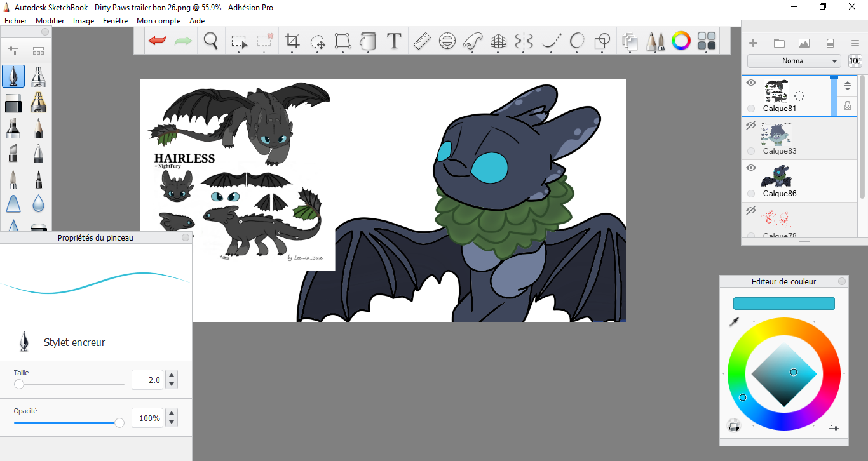Enable the Predictive Stroke tool
The image size is (868, 461).
point(577,41)
